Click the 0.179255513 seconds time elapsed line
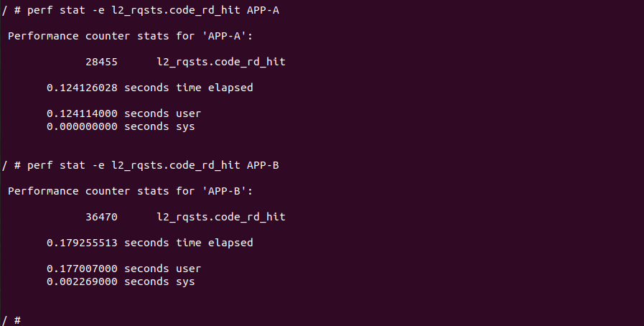The image size is (644, 326). (x=149, y=243)
